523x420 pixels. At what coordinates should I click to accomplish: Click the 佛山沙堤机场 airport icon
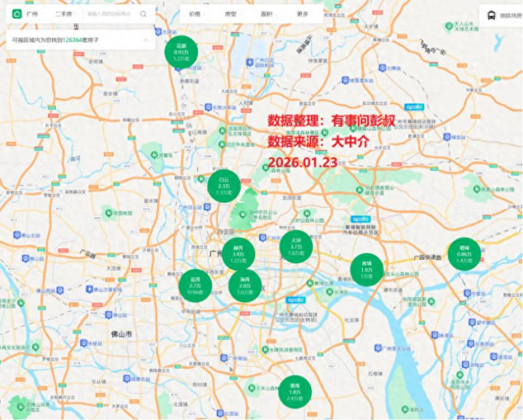89,289
